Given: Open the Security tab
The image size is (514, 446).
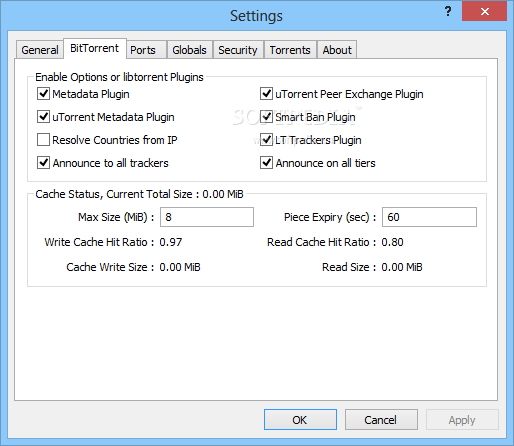Looking at the screenshot, I should click(x=238, y=50).
